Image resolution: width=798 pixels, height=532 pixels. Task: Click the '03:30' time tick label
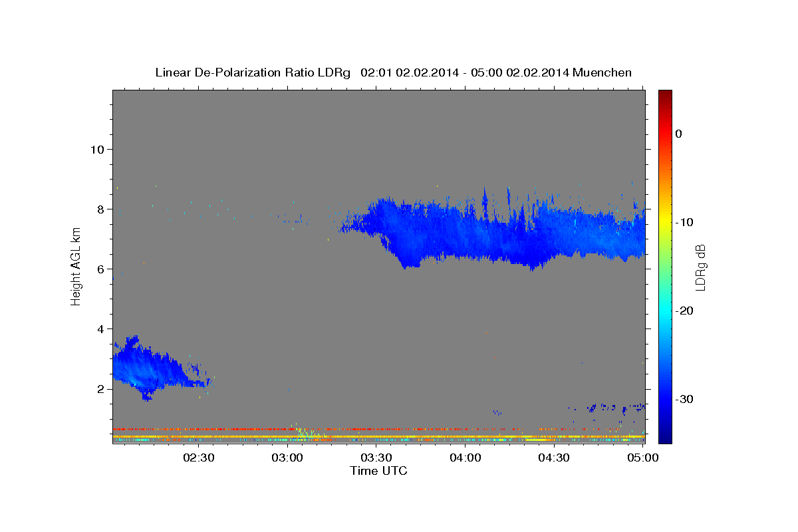click(376, 458)
